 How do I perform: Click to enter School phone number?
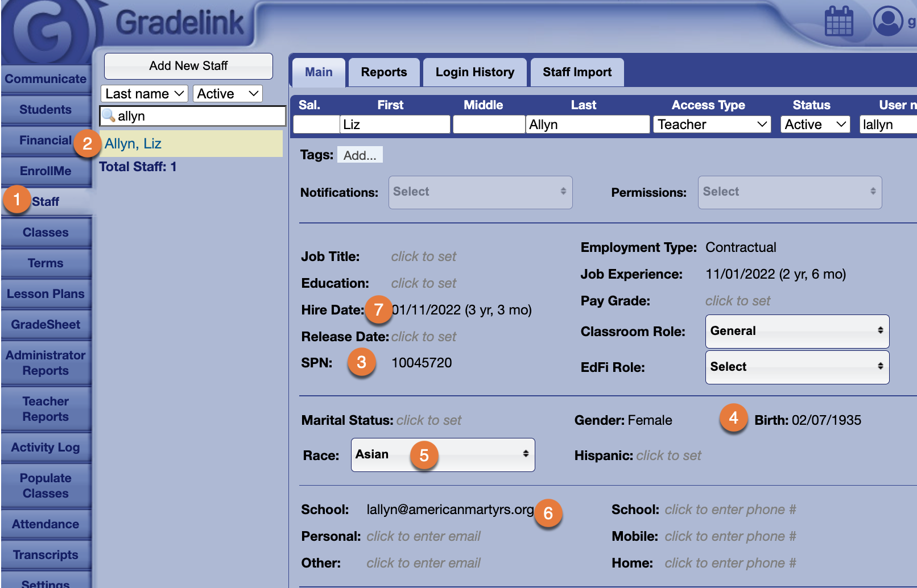[730, 510]
